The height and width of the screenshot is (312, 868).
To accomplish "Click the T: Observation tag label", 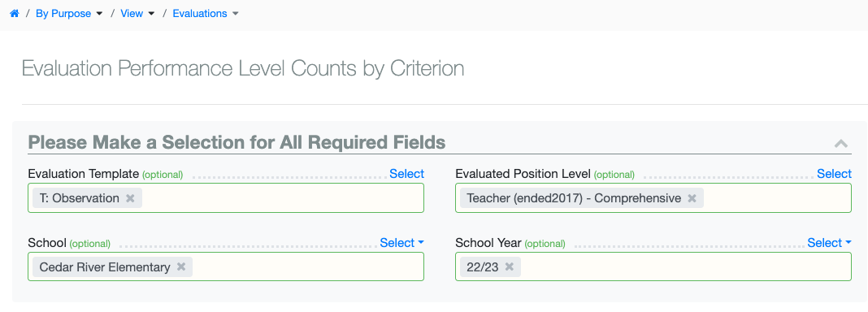I will 79,198.
